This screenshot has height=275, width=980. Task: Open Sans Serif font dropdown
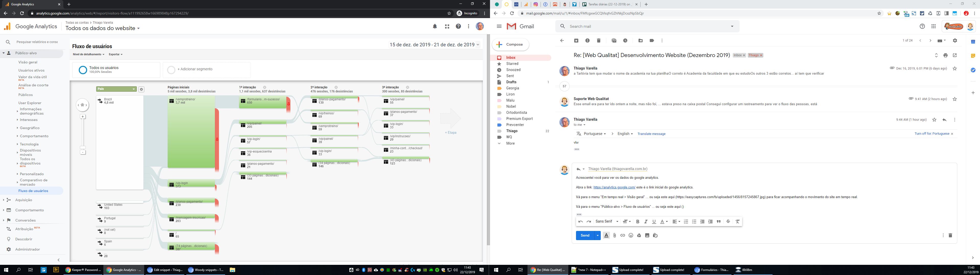tap(607, 222)
